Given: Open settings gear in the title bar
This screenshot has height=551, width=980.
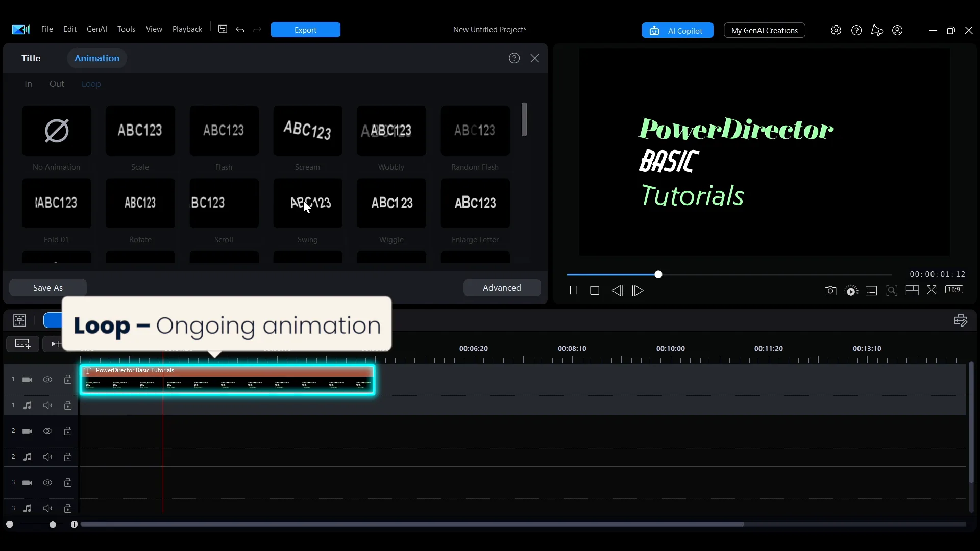Looking at the screenshot, I should pyautogui.click(x=836, y=30).
